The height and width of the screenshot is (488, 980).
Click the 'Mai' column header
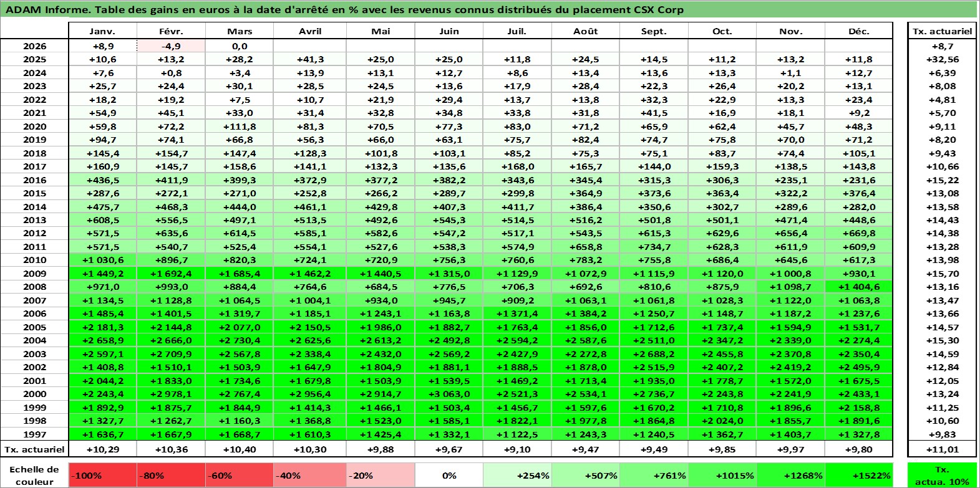381,31
